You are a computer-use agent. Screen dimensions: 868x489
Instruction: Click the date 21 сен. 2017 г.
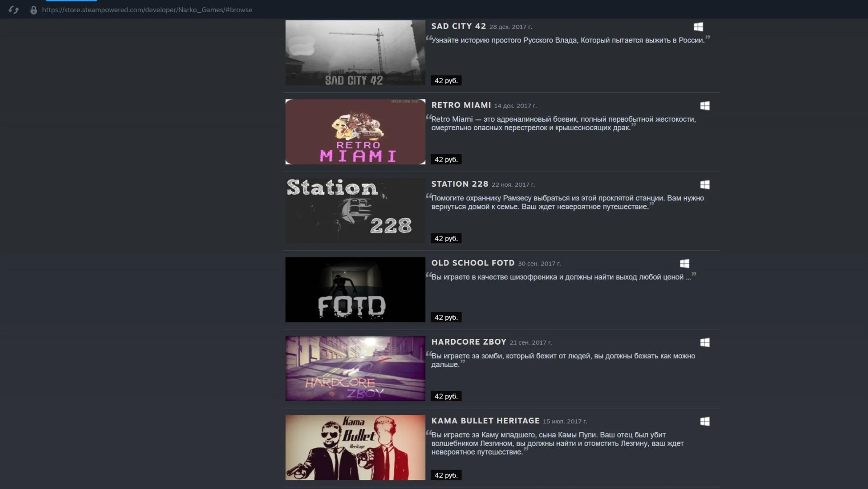(531, 342)
